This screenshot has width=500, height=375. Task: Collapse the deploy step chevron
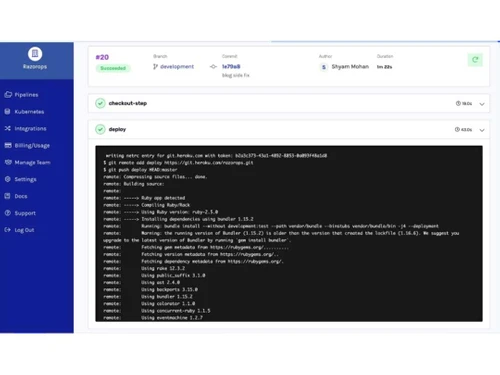[482, 130]
